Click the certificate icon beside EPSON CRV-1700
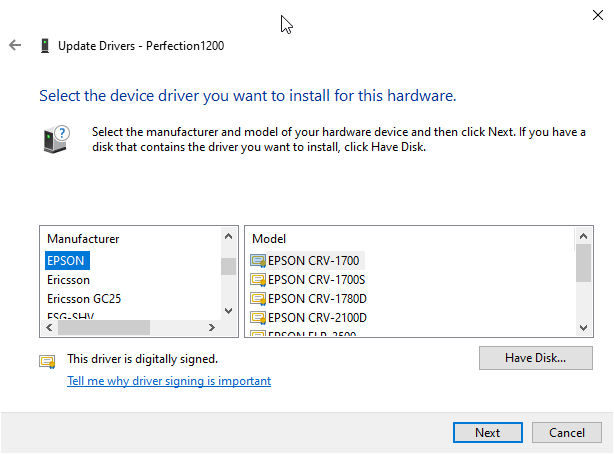Viewport: 614px width, 454px height. (258, 261)
